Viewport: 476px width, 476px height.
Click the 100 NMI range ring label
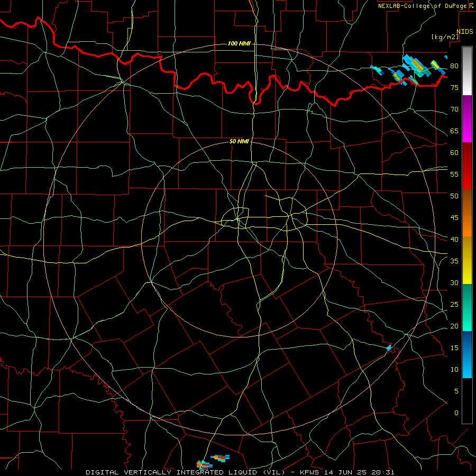(x=239, y=44)
